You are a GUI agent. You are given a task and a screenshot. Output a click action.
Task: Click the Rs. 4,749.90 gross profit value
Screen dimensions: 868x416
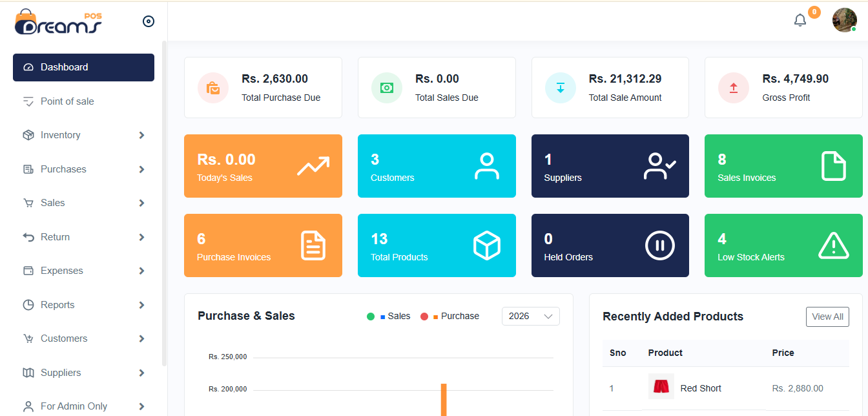796,79
